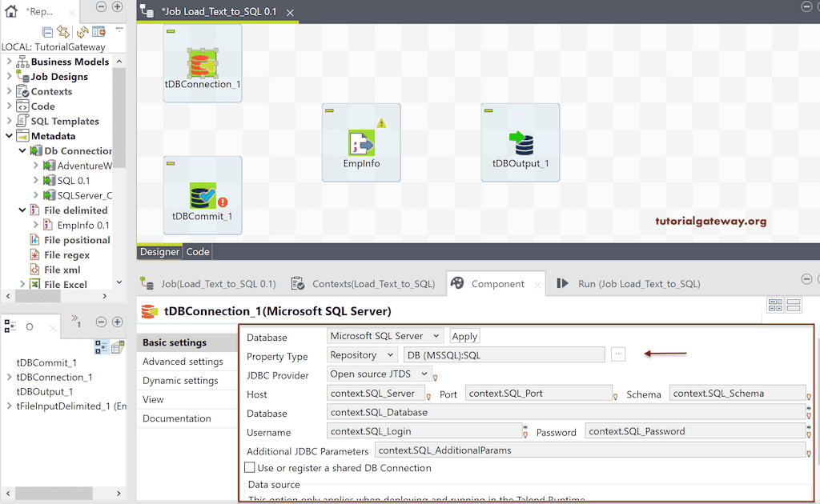Image resolution: width=820 pixels, height=504 pixels.
Task: Click the Username field context.SQL_Login
Action: click(x=424, y=431)
